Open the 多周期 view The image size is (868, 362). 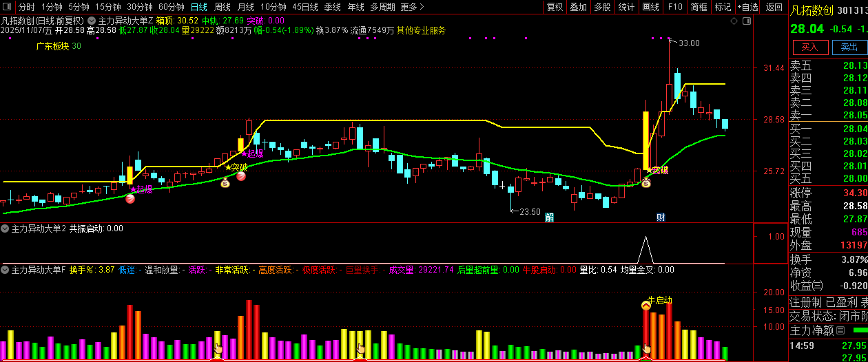[x=382, y=7]
